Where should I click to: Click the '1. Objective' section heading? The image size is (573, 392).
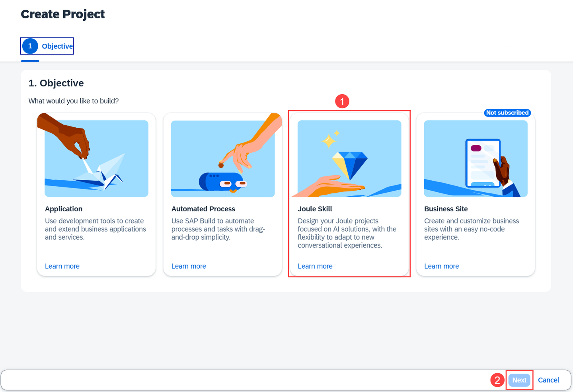tap(56, 83)
